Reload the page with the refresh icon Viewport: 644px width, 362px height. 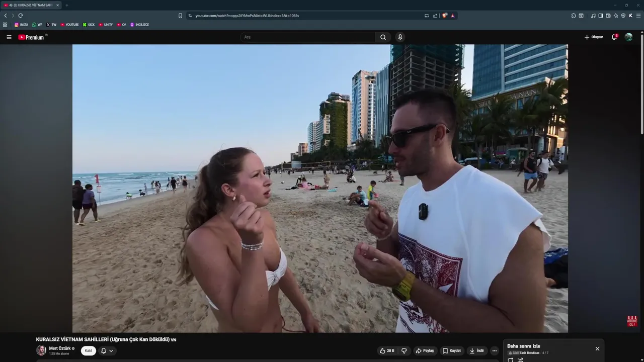tap(21, 16)
